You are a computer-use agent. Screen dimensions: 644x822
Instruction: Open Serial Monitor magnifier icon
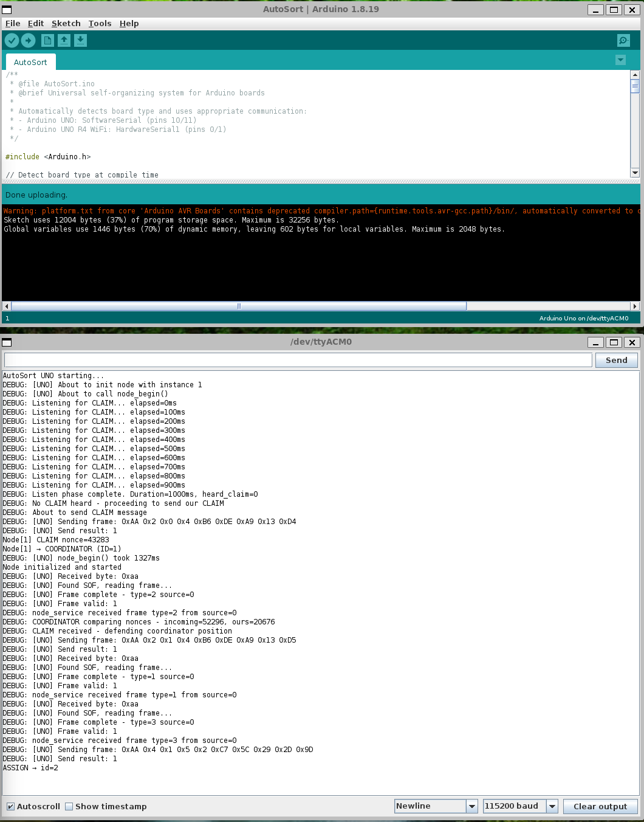click(623, 40)
